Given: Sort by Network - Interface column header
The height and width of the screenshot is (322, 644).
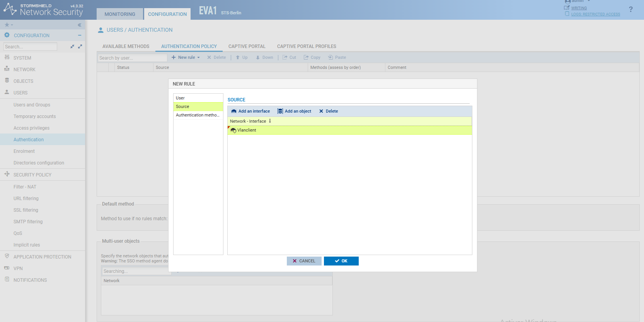Looking at the screenshot, I should [x=248, y=121].
